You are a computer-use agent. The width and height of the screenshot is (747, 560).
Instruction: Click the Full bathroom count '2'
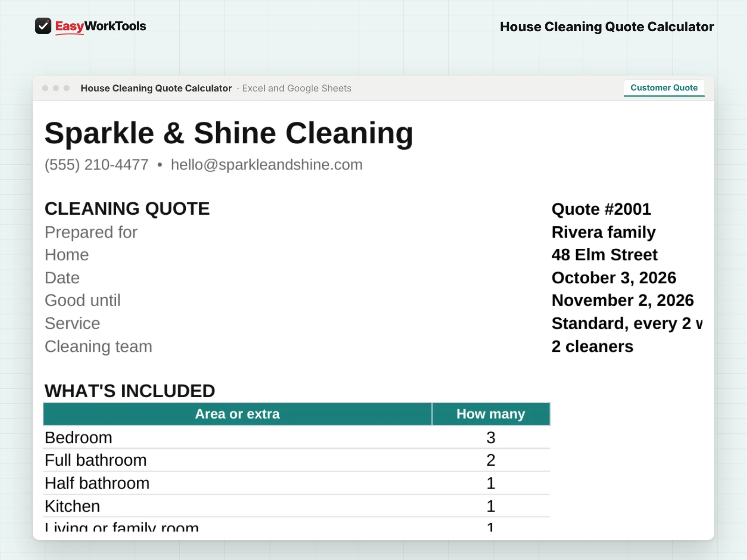click(491, 460)
